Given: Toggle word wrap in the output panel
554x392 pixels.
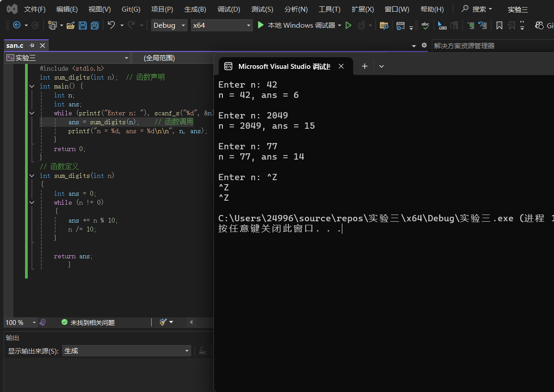Looking at the screenshot, I should (203, 351).
